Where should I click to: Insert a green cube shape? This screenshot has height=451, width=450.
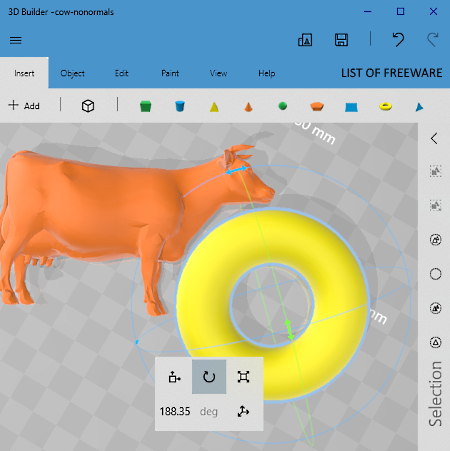pyautogui.click(x=145, y=106)
